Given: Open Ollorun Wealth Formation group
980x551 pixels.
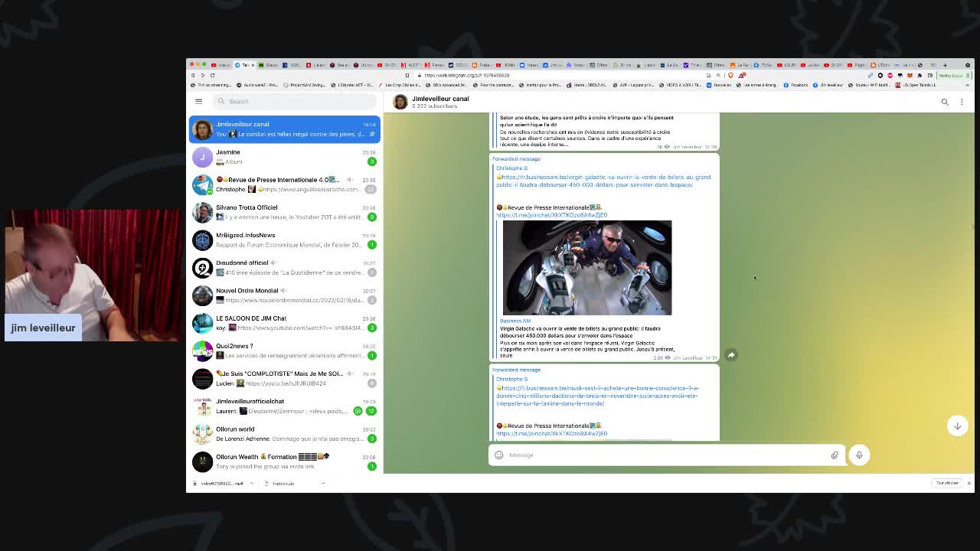Looking at the screenshot, I should [x=284, y=461].
